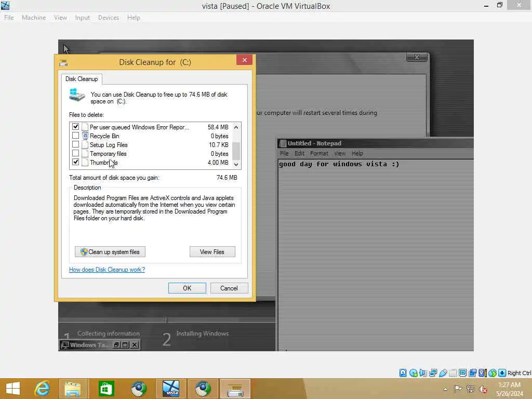The image size is (532, 399).
Task: Open VirtualBox Input menu
Action: click(83, 18)
